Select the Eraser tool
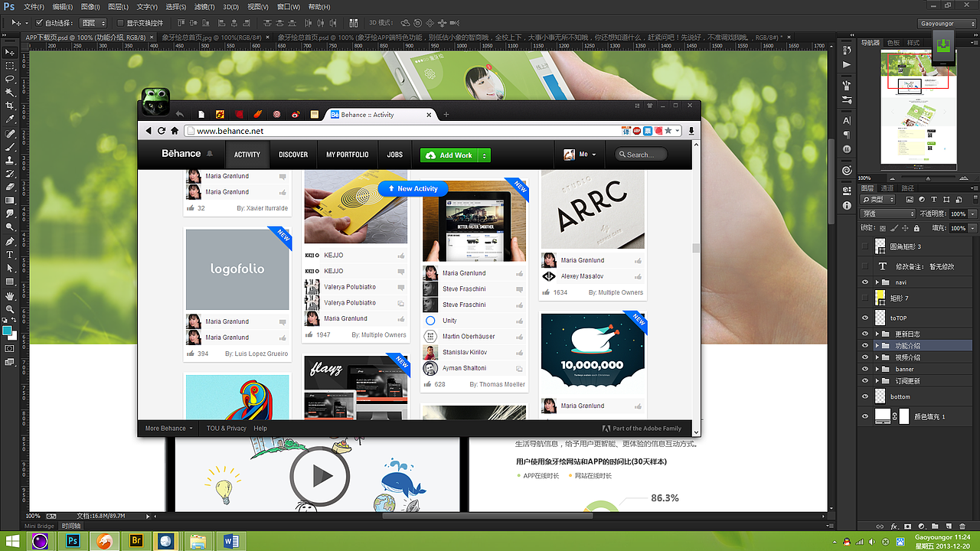 10,187
